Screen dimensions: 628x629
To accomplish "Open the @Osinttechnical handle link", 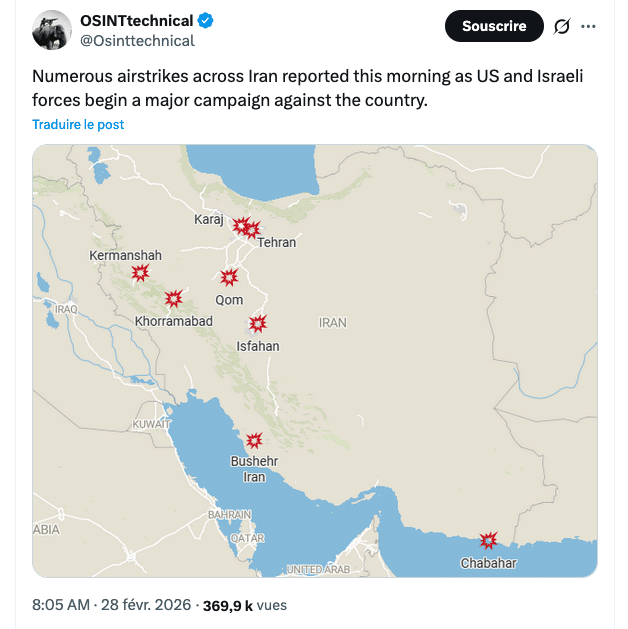I will (x=137, y=41).
